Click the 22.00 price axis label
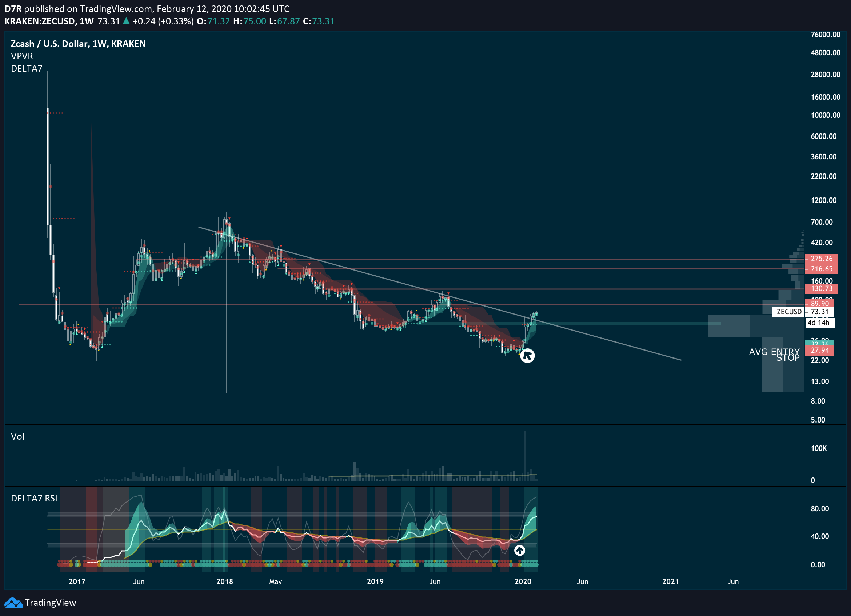The height and width of the screenshot is (616, 851). coord(820,360)
